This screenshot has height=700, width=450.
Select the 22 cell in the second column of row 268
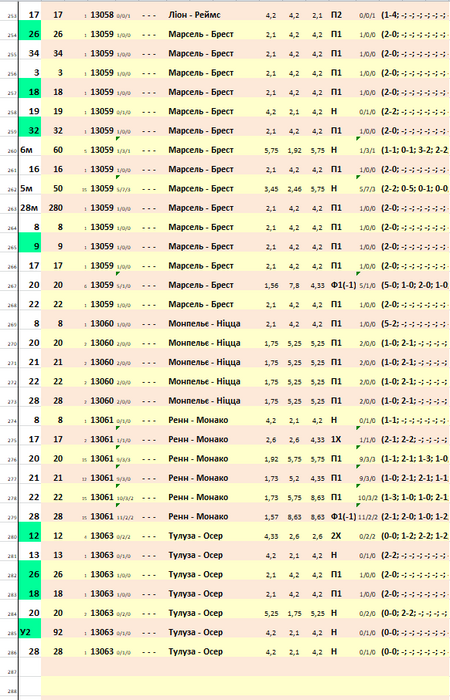click(x=58, y=304)
